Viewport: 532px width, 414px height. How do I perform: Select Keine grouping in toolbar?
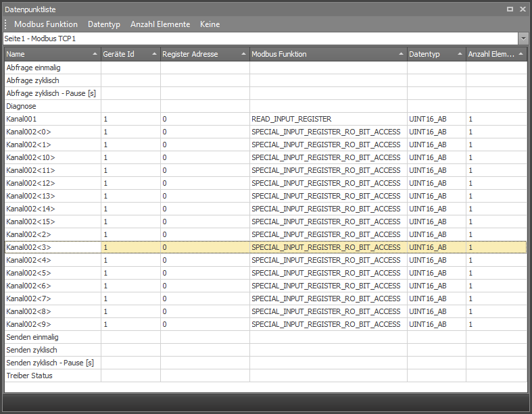210,24
